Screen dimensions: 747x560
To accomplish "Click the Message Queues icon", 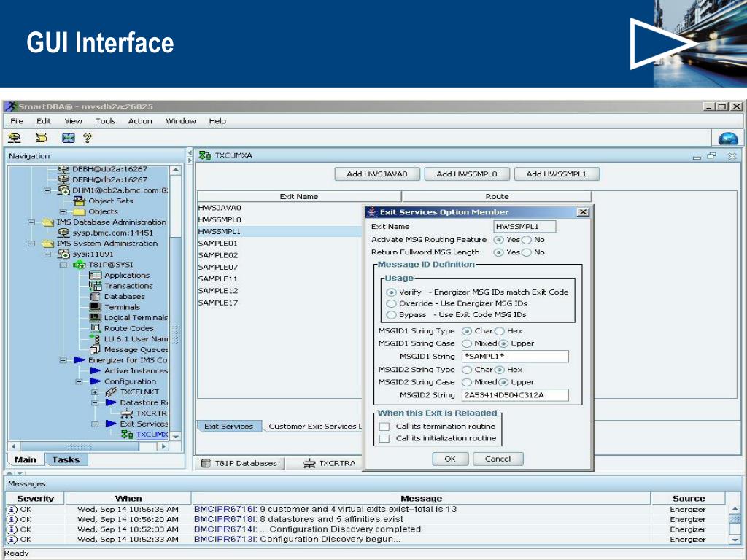I will point(96,349).
